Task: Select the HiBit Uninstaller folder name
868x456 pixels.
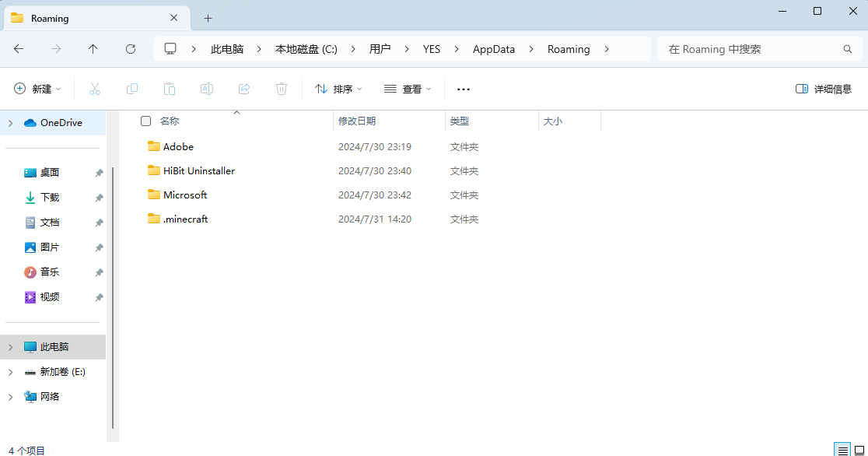Action: click(x=199, y=170)
